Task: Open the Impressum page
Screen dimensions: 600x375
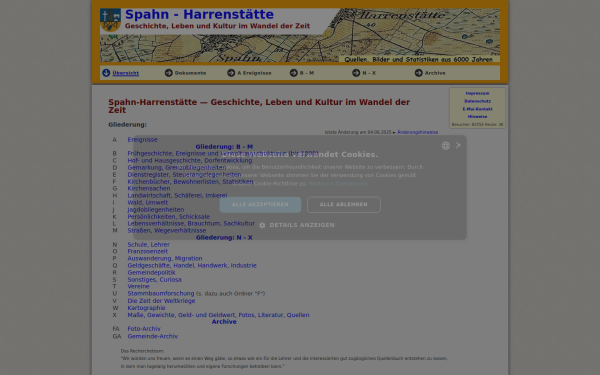Action: click(477, 93)
